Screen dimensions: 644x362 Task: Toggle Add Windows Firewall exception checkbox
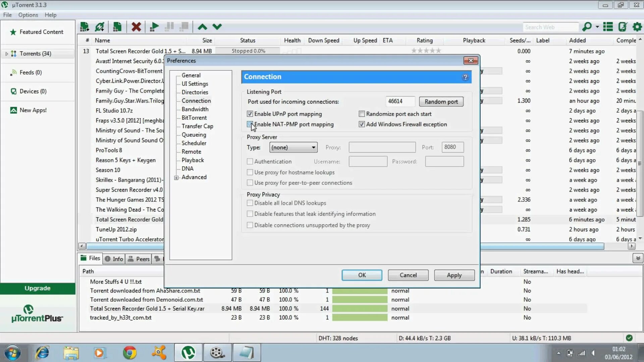[361, 124]
